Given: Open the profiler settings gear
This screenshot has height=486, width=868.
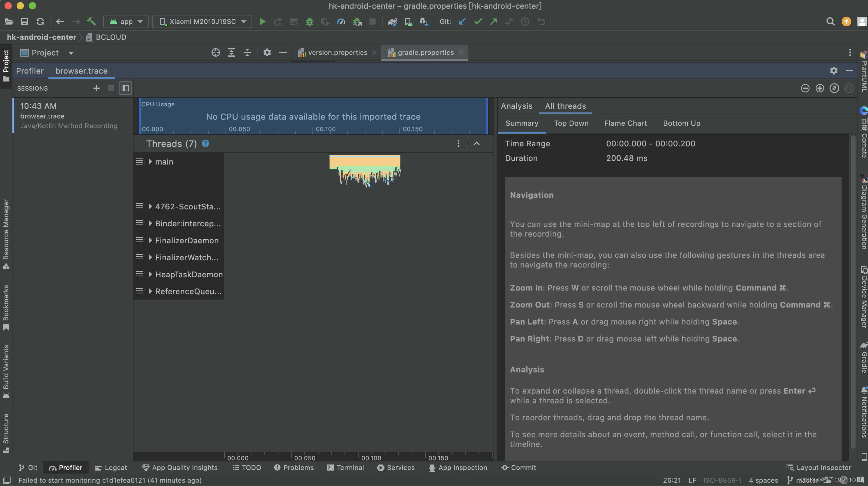Looking at the screenshot, I should tap(833, 71).
